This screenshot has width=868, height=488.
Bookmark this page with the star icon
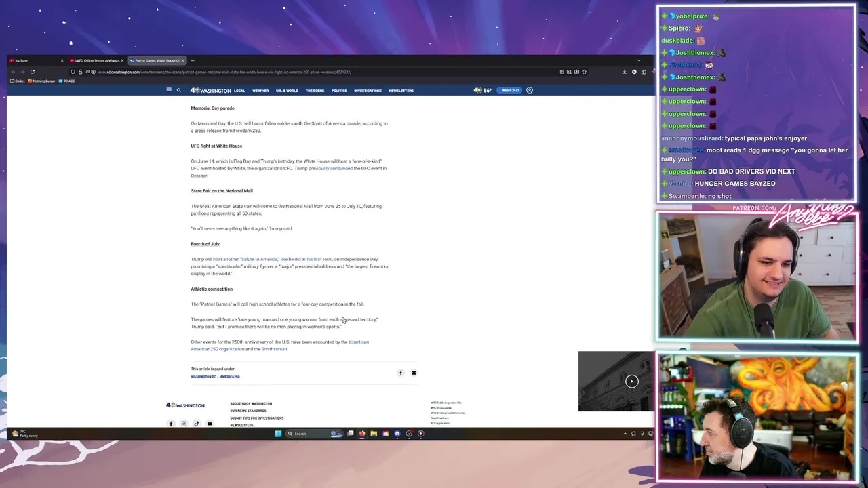(x=584, y=72)
